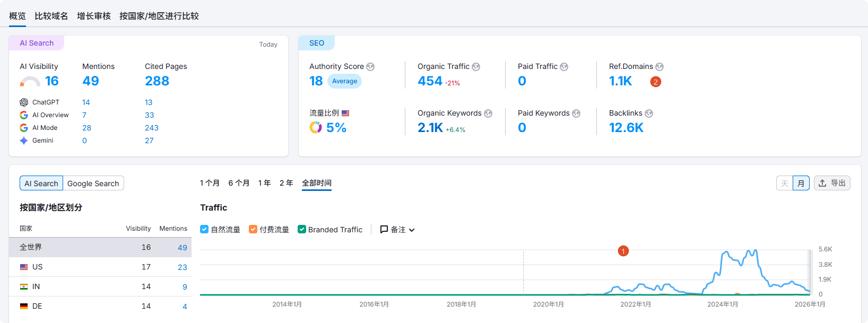
Task: Click the red annotation marker on chart
Action: click(x=623, y=251)
